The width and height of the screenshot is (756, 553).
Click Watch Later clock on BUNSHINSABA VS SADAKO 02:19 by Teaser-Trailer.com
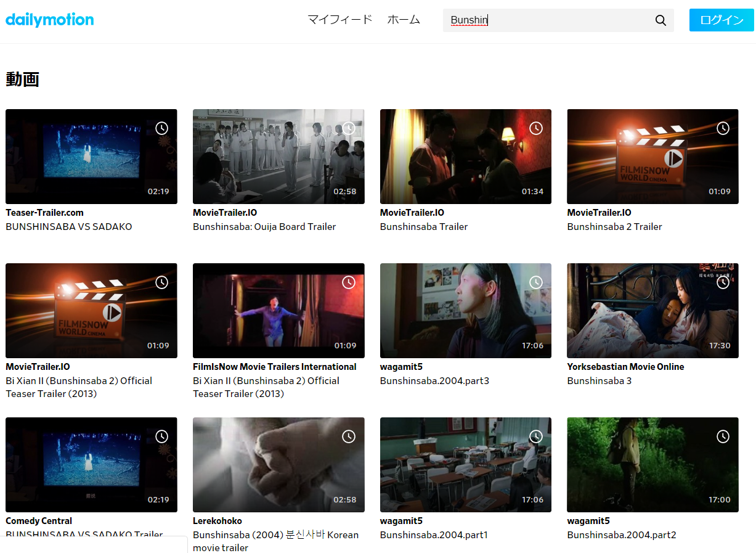161,128
